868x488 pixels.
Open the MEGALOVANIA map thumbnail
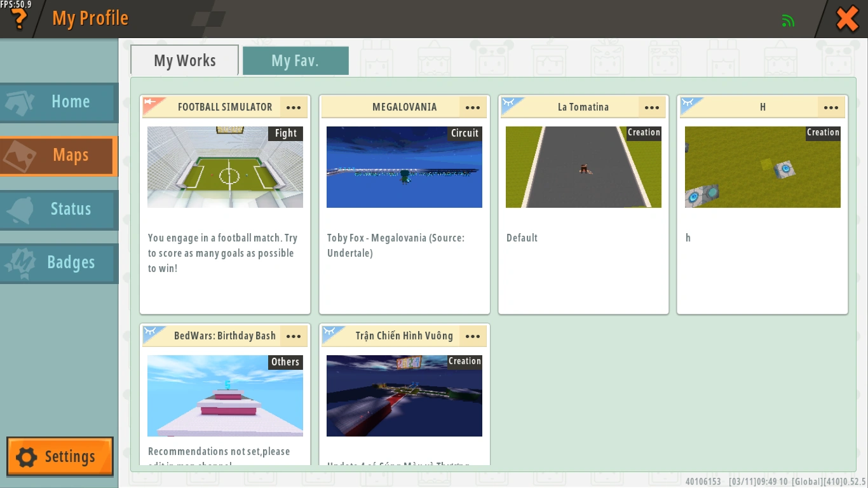tap(404, 167)
